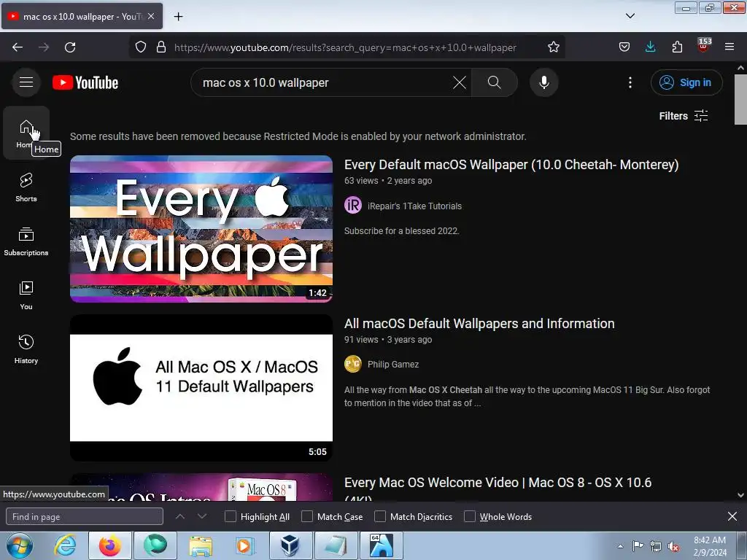Click the magnifier search button
This screenshot has height=560, width=747.
point(494,82)
